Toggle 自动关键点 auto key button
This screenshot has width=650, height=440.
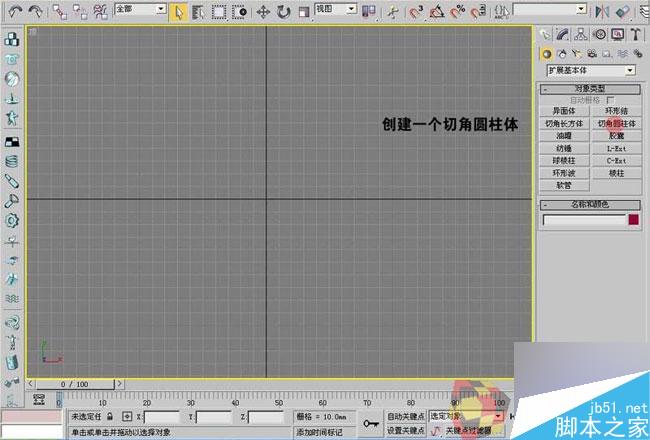click(x=406, y=416)
